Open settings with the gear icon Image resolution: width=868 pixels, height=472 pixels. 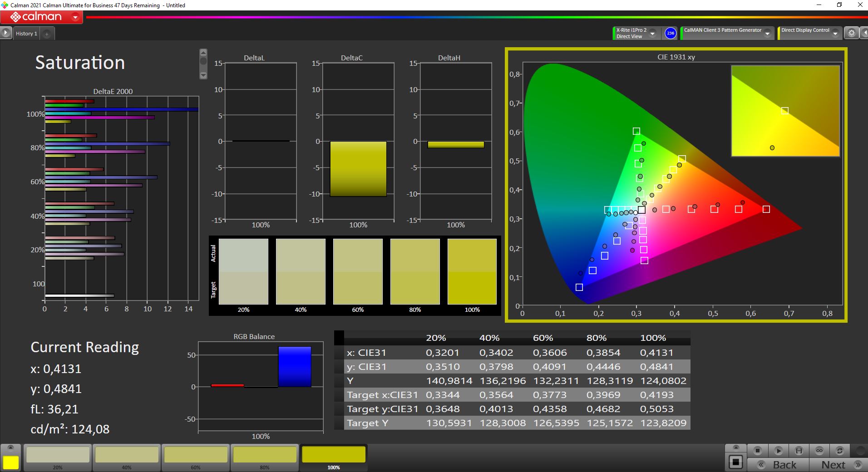(x=852, y=33)
